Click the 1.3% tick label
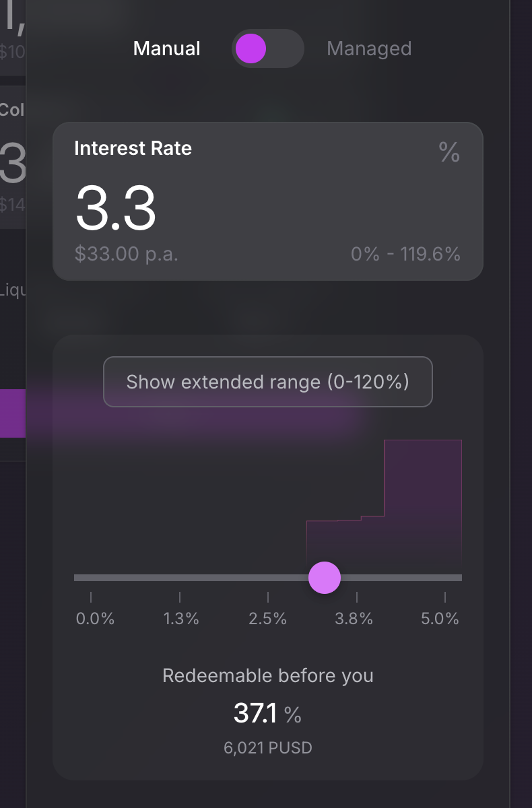The width and height of the screenshot is (532, 808). point(181,619)
